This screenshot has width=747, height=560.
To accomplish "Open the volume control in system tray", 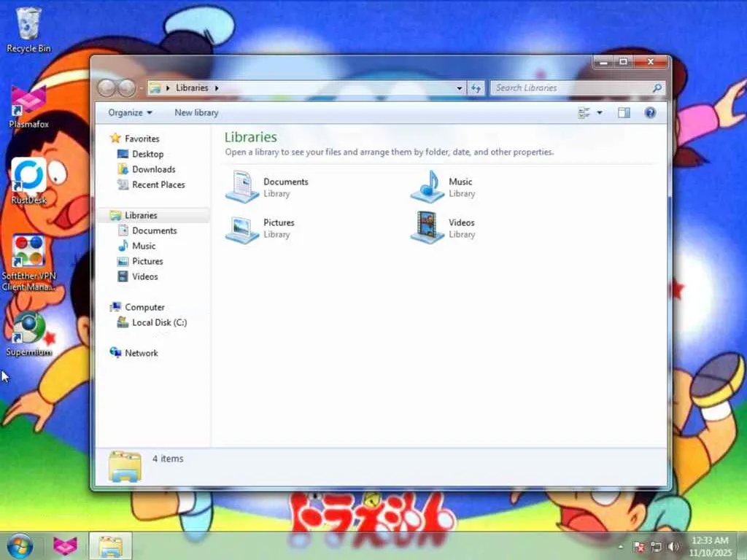I will [x=673, y=547].
